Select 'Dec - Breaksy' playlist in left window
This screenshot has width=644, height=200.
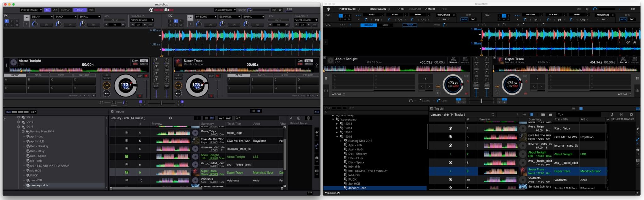point(39,146)
